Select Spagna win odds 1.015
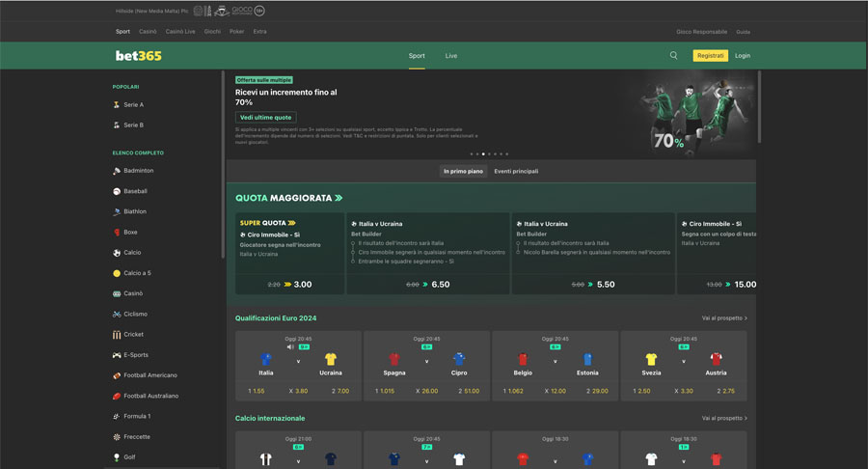This screenshot has width=868, height=469. [385, 391]
